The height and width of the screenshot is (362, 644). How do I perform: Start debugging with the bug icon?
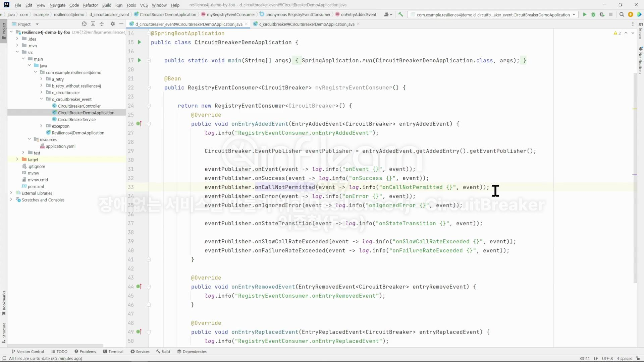593,15
